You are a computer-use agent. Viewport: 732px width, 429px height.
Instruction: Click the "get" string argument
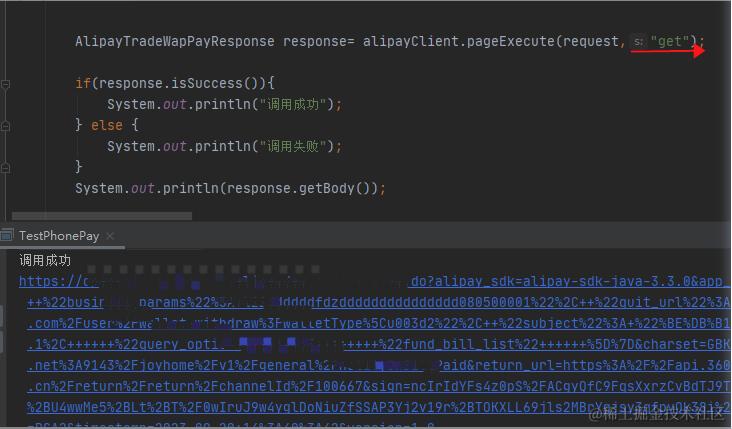(x=670, y=42)
